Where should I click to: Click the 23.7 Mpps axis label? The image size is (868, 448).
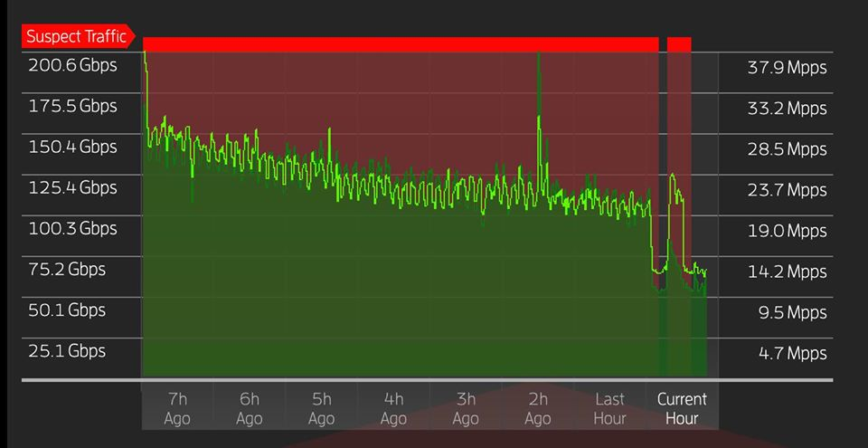click(787, 190)
